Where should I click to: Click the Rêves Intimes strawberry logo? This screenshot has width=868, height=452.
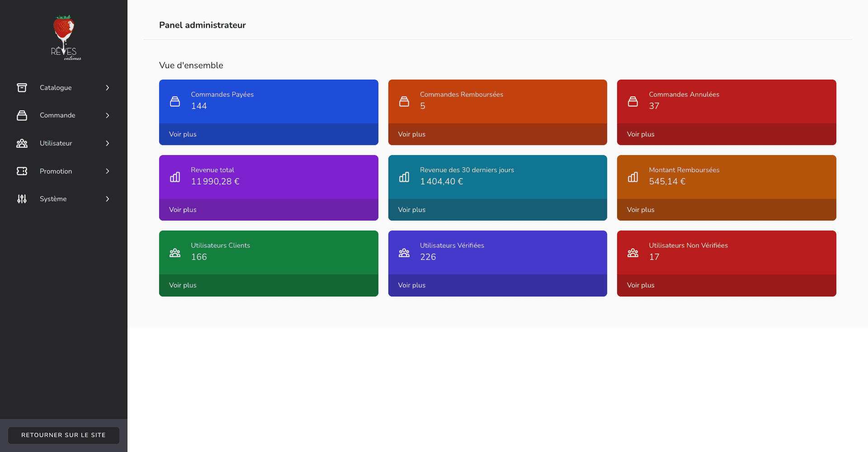(x=64, y=38)
